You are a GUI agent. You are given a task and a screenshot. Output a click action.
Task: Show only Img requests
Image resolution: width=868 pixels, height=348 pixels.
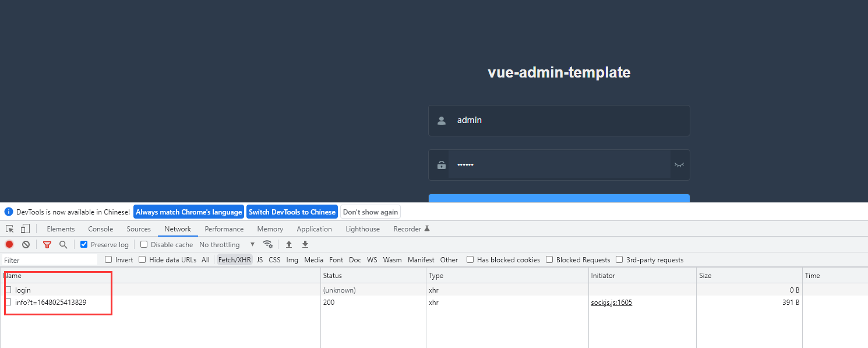click(292, 259)
